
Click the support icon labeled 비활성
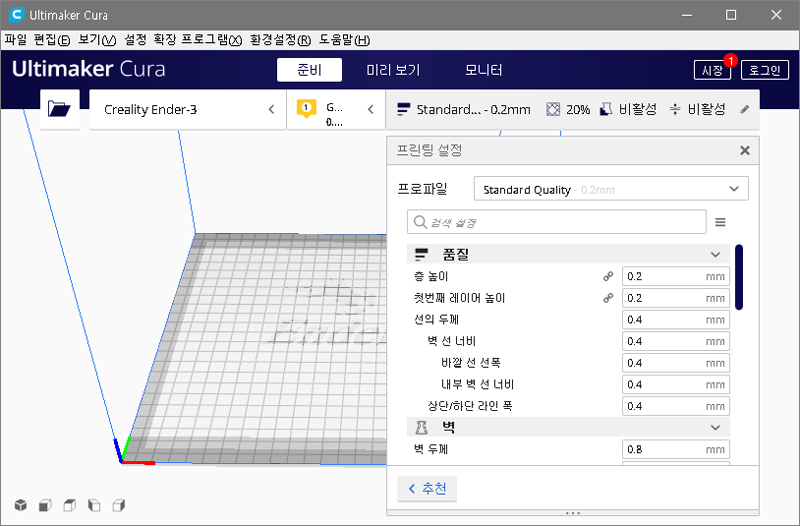[x=606, y=109]
